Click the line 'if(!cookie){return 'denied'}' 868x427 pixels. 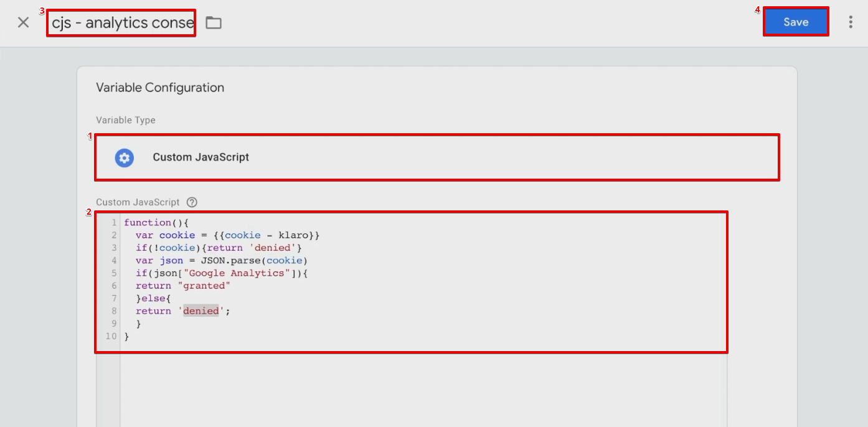coord(219,248)
